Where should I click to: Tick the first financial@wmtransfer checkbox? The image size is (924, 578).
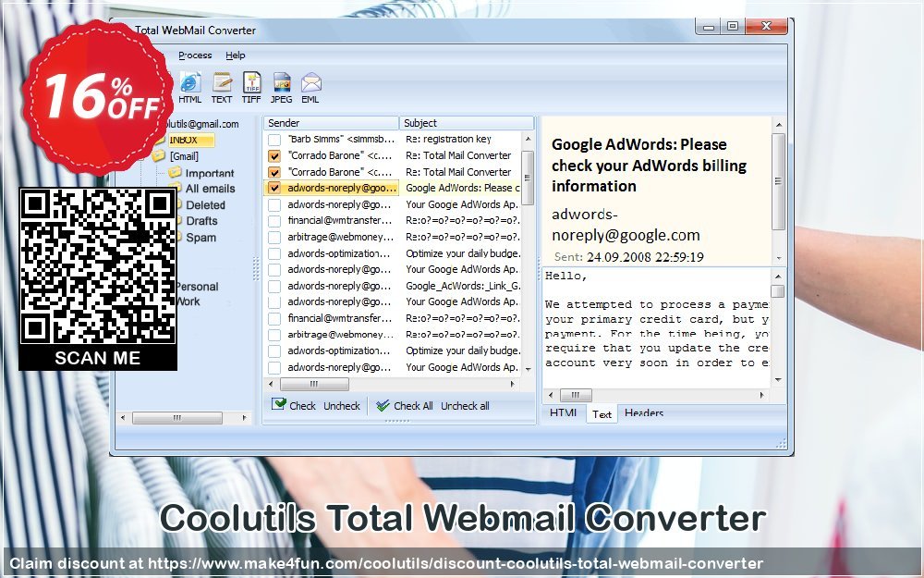point(274,221)
